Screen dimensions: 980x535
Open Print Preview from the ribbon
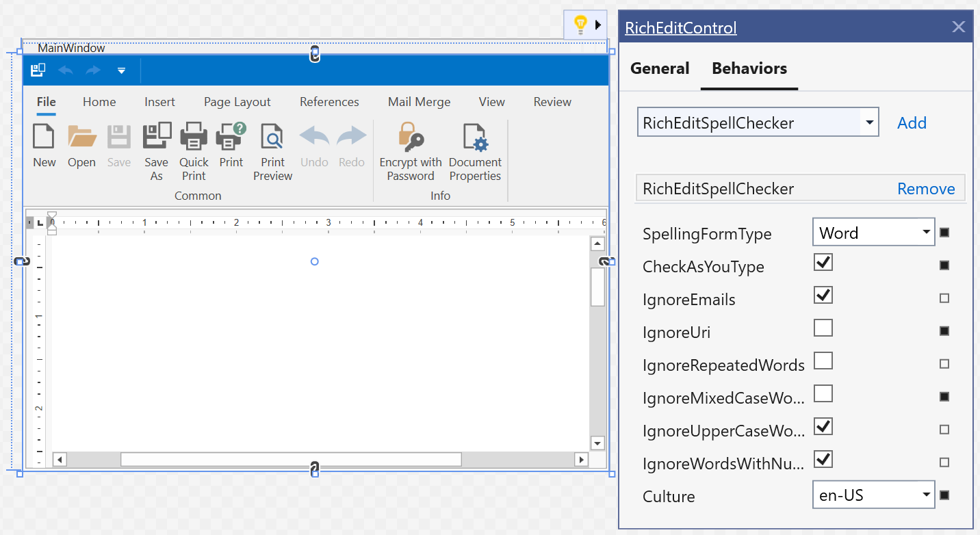272,137
